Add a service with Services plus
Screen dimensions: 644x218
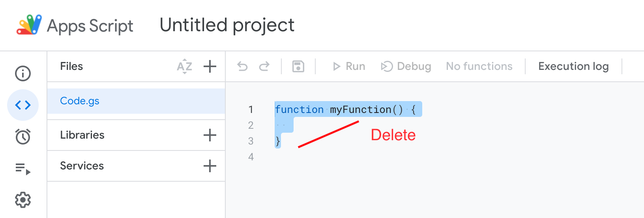(x=210, y=166)
